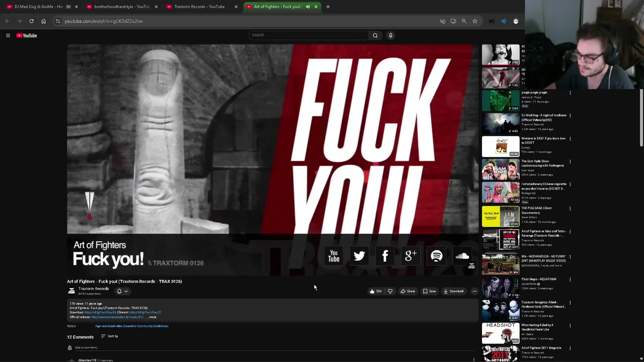This screenshot has width=644, height=362.
Task: Reload the current page
Action: [x=31, y=21]
